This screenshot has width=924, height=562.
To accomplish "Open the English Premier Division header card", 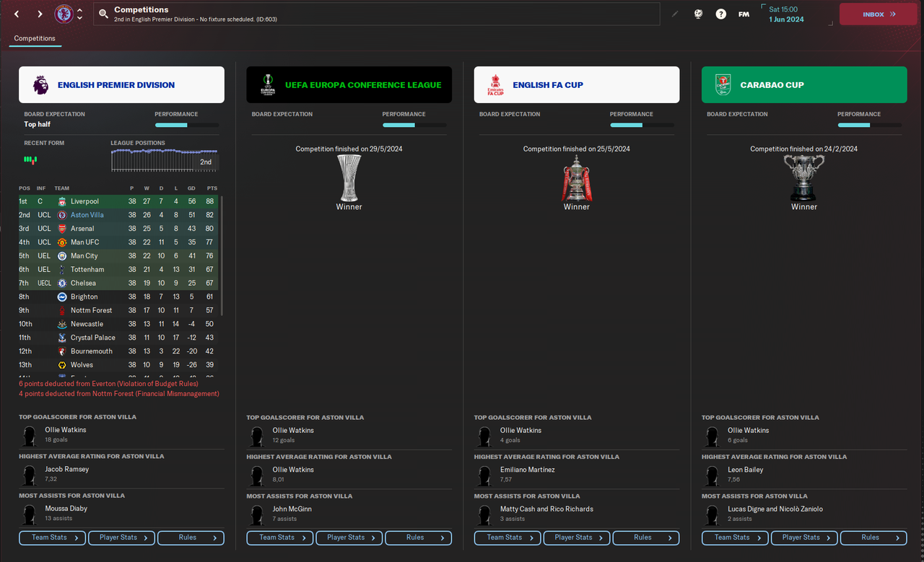I will pos(121,84).
